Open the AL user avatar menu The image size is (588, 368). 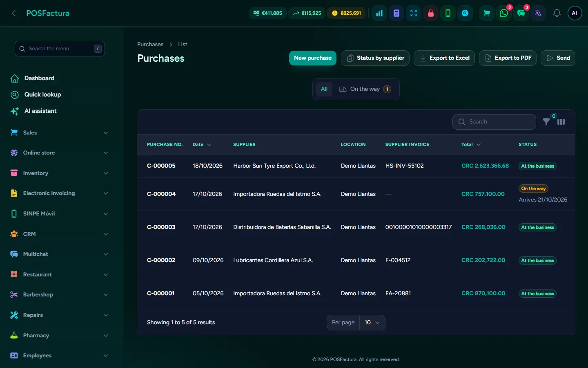tap(575, 13)
